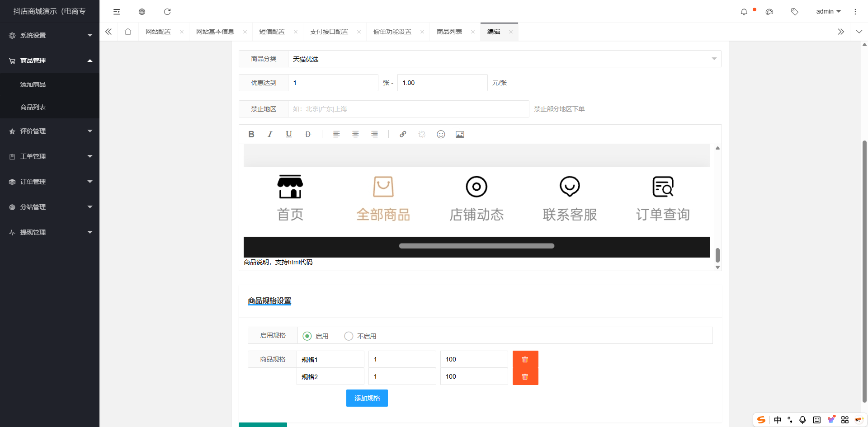Delete the 规格1 specification row
The height and width of the screenshot is (427, 868).
point(525,359)
